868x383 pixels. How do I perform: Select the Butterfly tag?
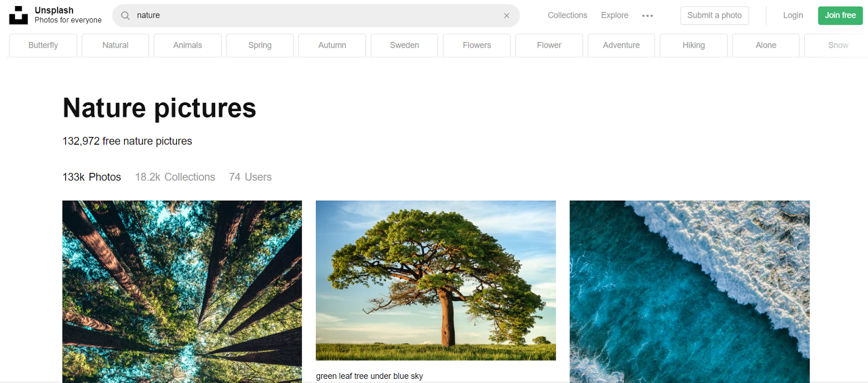pyautogui.click(x=43, y=45)
